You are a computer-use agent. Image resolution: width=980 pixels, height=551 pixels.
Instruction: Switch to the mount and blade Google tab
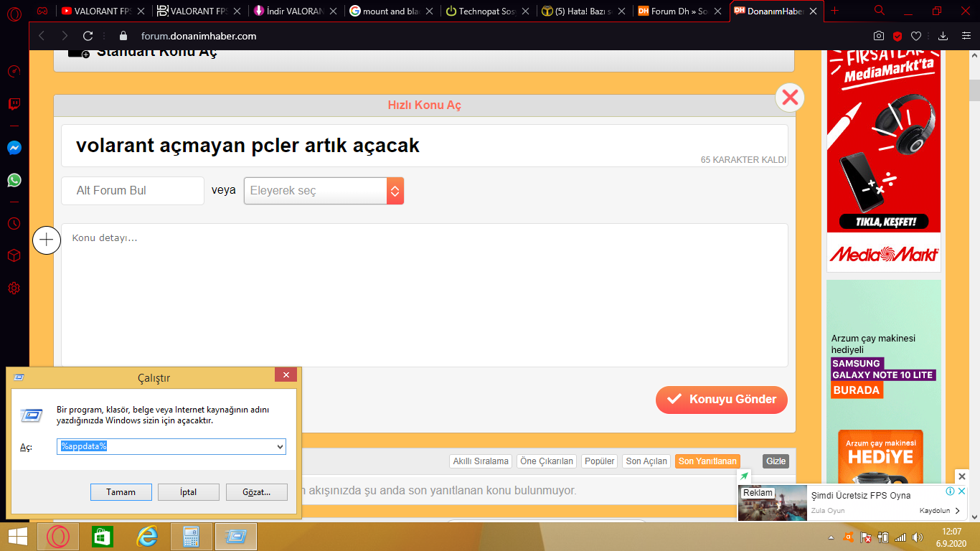[x=391, y=11]
